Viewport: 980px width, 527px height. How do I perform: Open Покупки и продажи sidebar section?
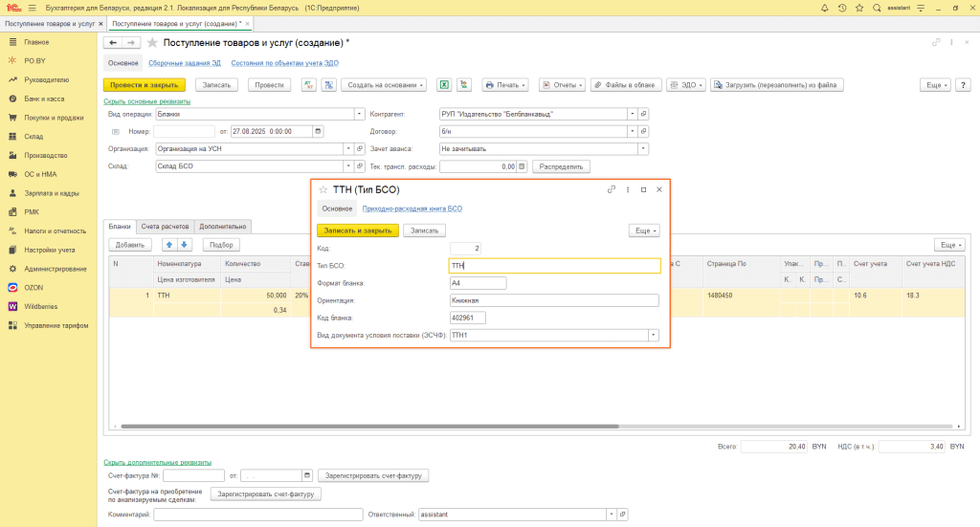[54, 118]
